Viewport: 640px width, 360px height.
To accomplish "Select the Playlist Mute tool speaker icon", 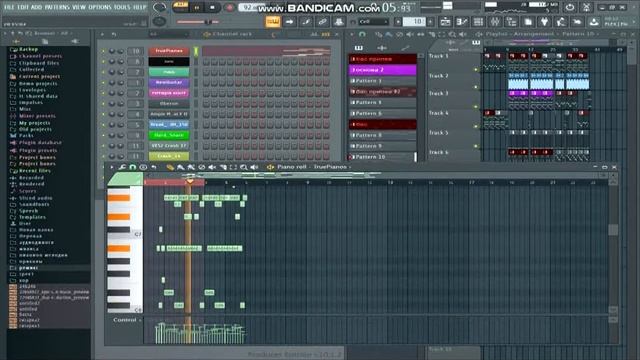I will click(x=409, y=34).
